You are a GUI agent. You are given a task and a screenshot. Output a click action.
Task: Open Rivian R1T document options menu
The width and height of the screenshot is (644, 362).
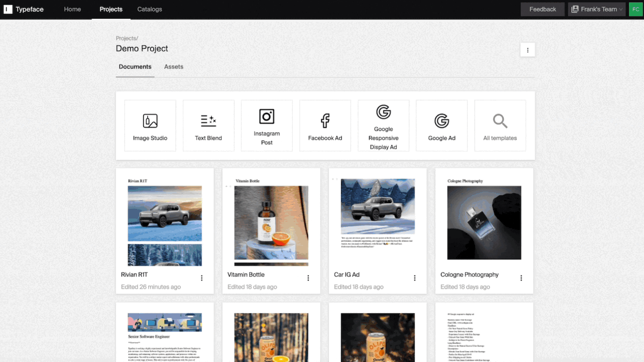point(202,278)
